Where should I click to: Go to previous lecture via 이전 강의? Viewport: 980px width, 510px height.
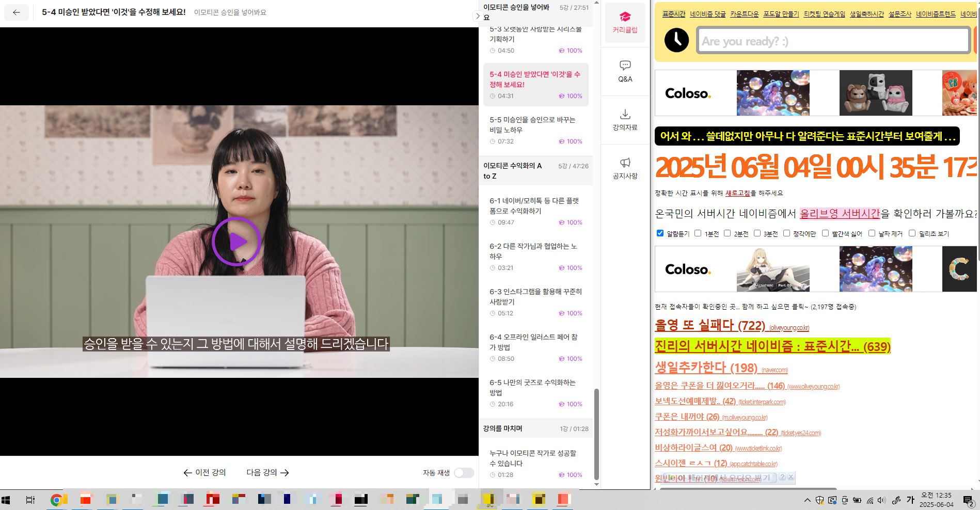[x=204, y=472]
